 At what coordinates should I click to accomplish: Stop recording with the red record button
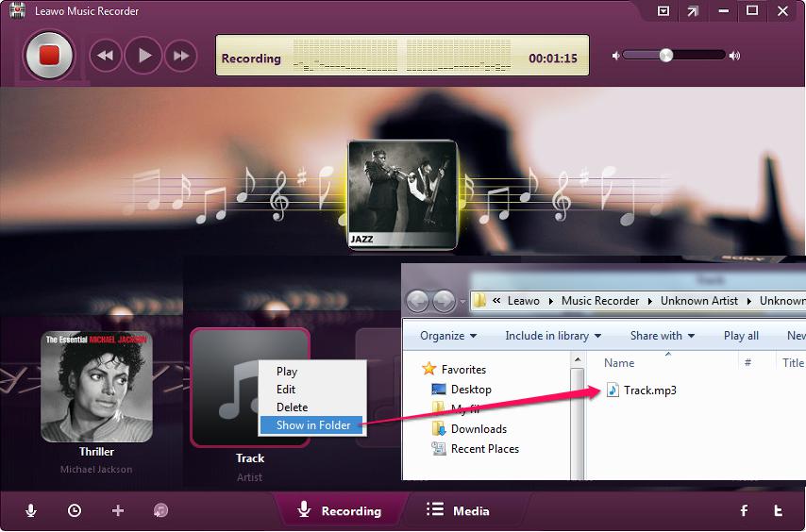tap(49, 55)
